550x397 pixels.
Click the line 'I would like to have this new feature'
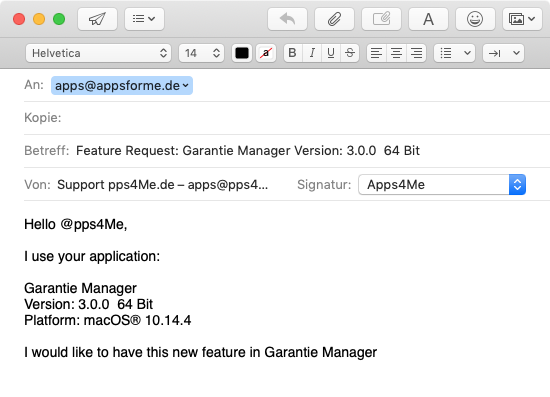pyautogui.click(x=201, y=352)
